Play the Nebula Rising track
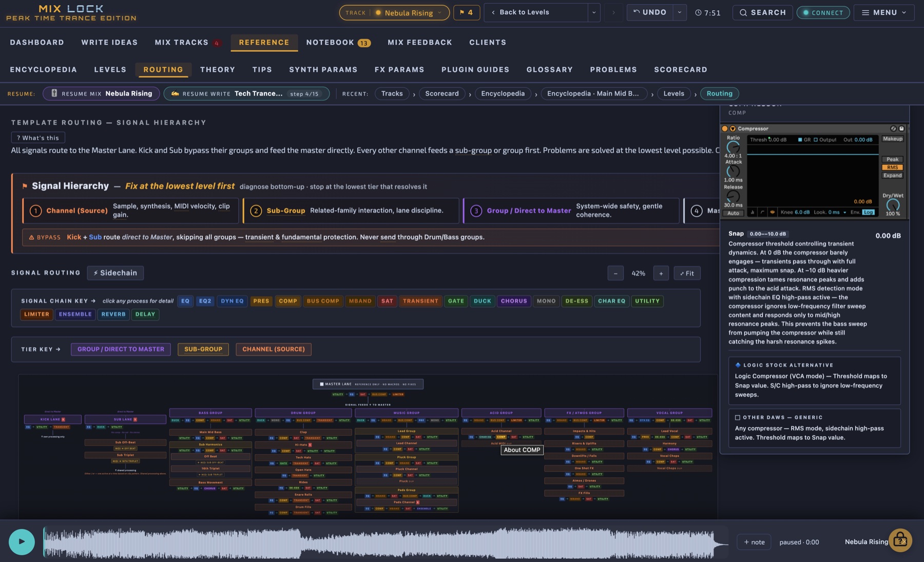The image size is (924, 562). [22, 541]
